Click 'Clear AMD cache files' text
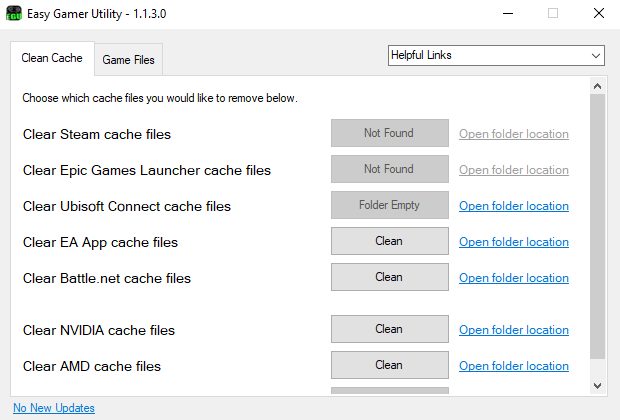 pyautogui.click(x=92, y=366)
